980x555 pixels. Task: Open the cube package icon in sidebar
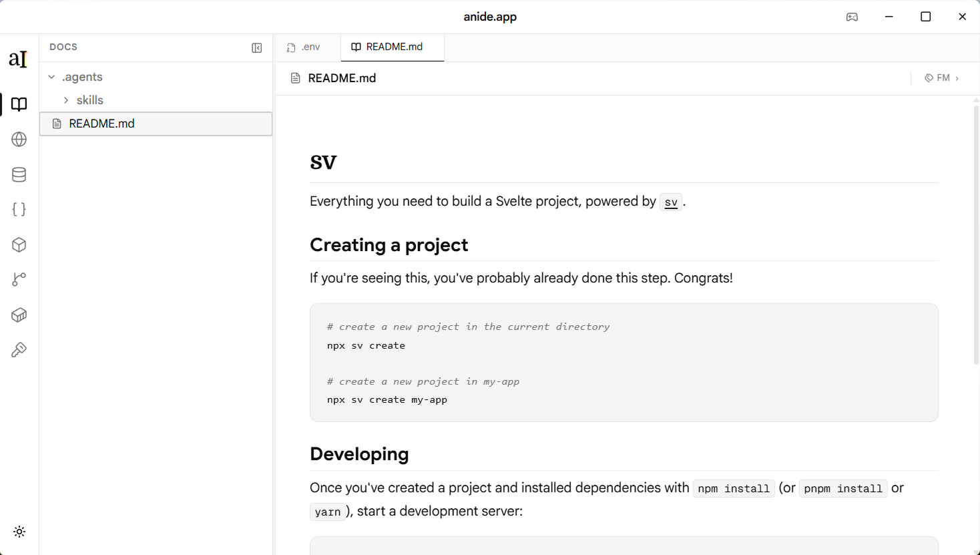point(19,245)
